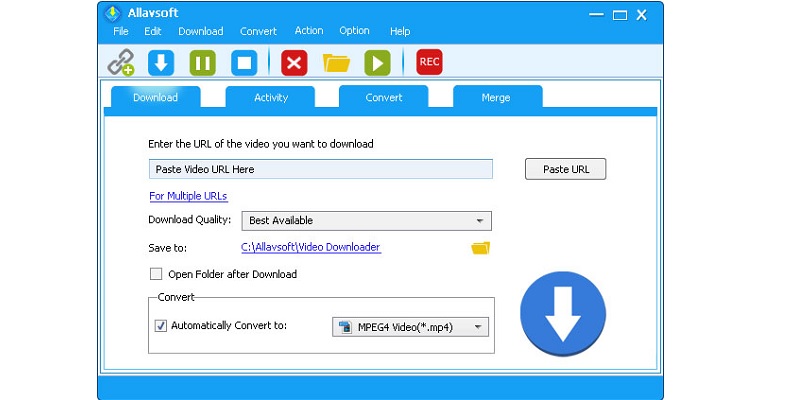Viewport: 800px width, 400px height.
Task: Start recording with the red REC icon
Action: pyautogui.click(x=430, y=62)
